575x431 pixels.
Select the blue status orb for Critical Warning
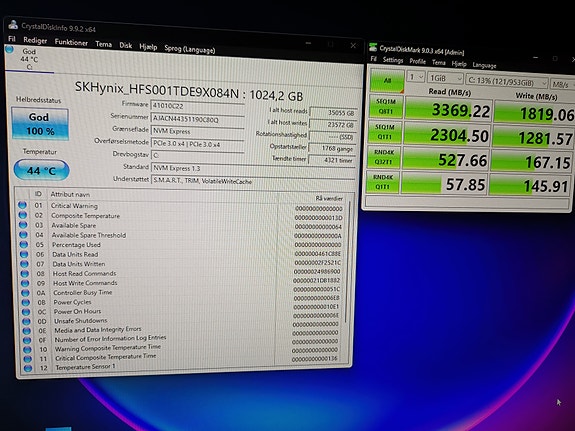[22, 205]
